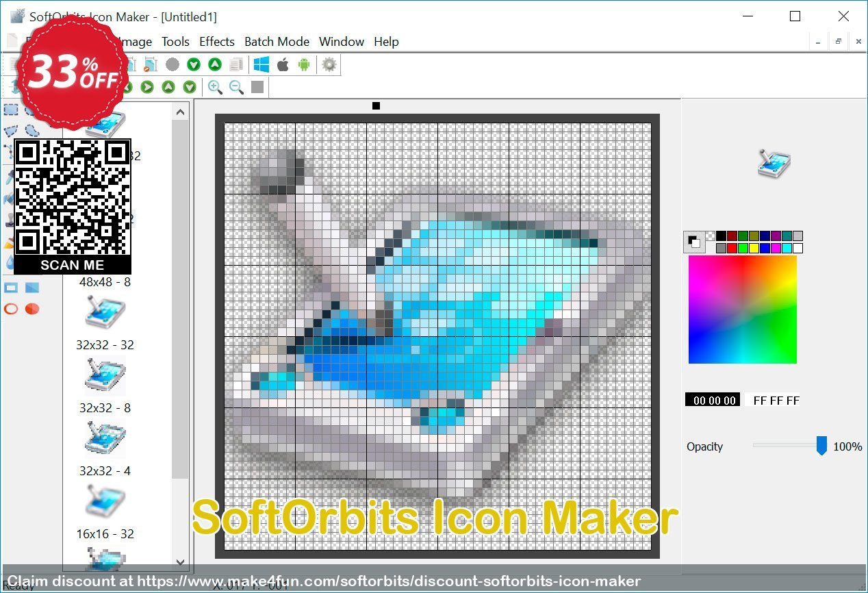Pick a color from the spectrum palette

click(x=743, y=310)
